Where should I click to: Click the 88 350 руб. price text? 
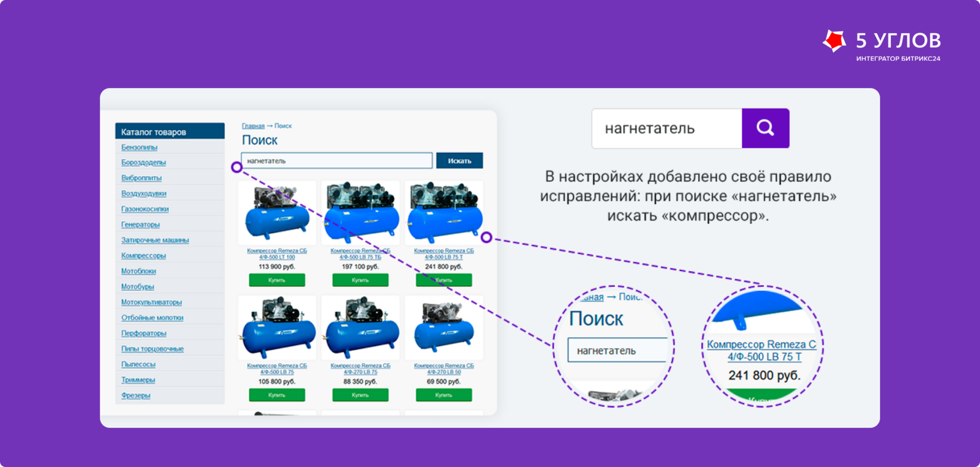360,381
